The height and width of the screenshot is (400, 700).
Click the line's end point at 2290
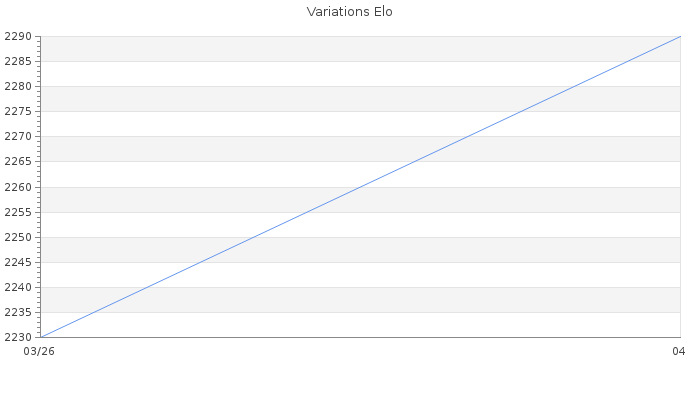click(x=680, y=37)
